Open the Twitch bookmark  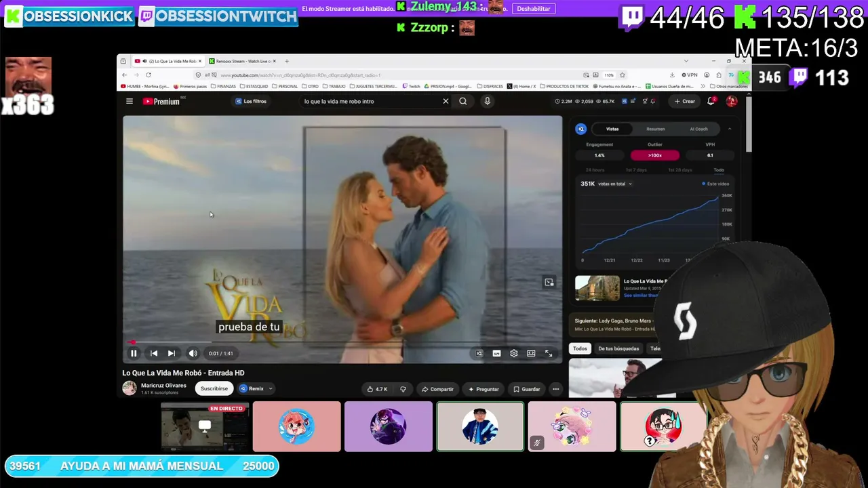[412, 87]
